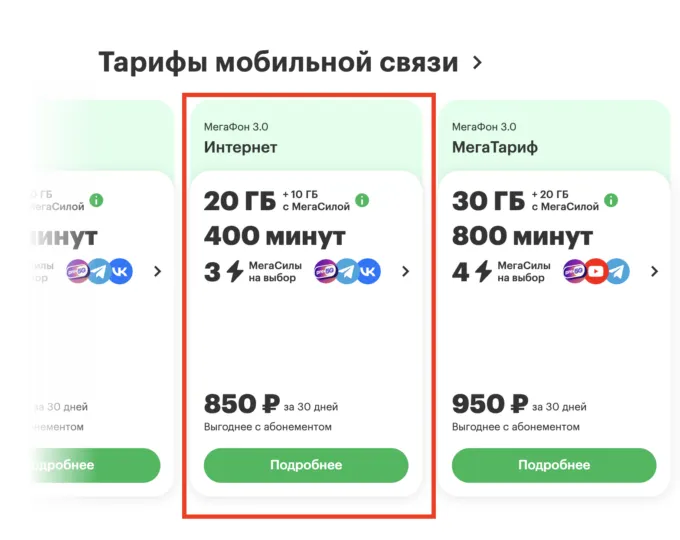Click VK icon in Интернет tariff card

[x=369, y=271]
